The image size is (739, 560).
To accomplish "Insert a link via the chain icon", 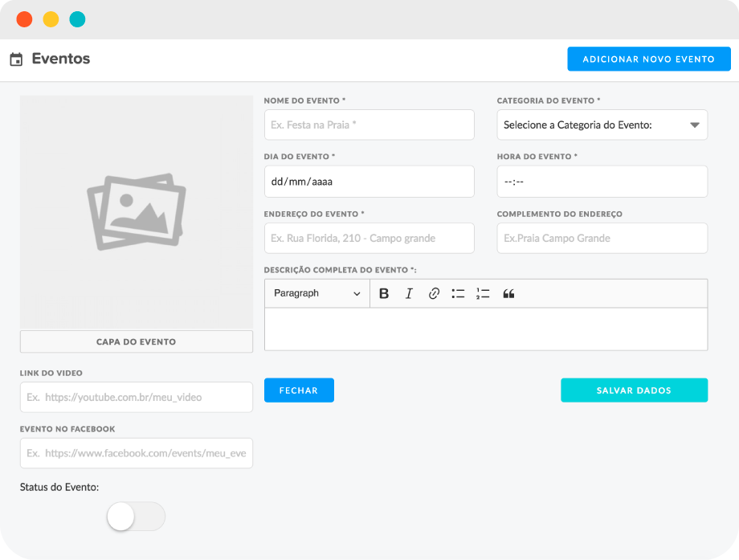I will pos(434,294).
